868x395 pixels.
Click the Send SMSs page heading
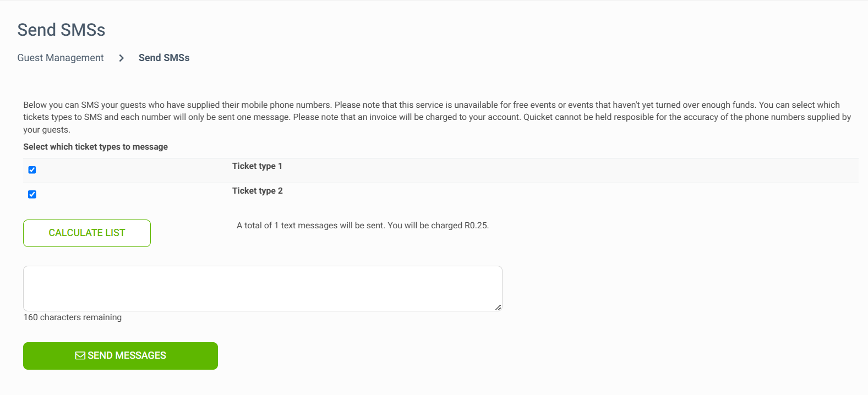(61, 30)
